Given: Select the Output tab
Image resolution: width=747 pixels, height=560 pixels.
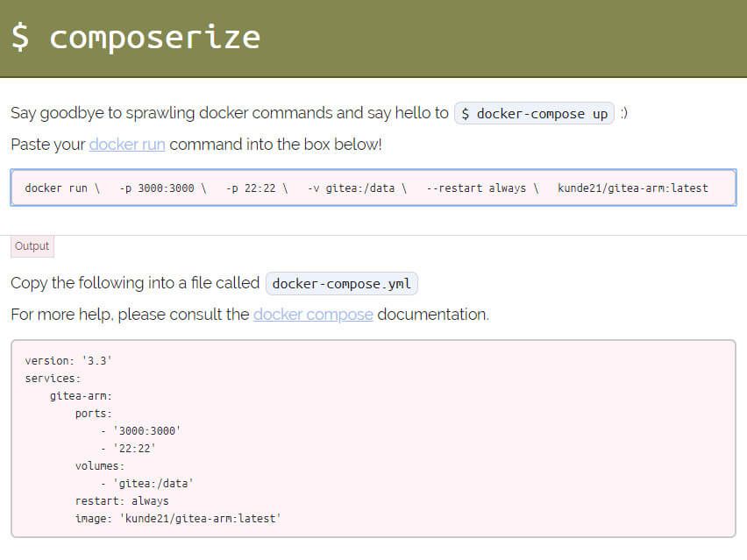Looking at the screenshot, I should click(32, 246).
